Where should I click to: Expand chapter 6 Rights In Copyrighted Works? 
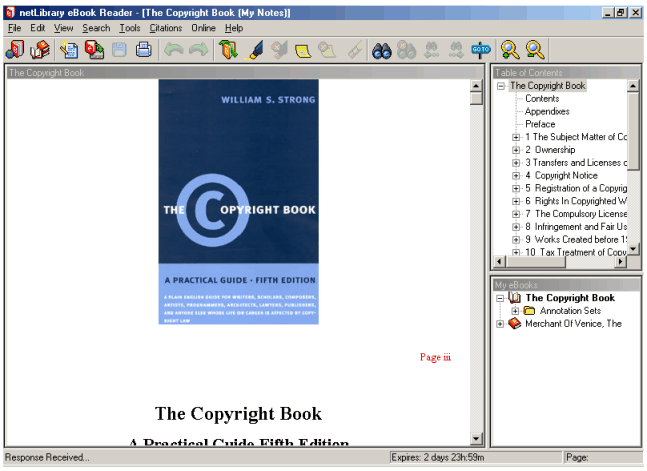pyautogui.click(x=516, y=201)
